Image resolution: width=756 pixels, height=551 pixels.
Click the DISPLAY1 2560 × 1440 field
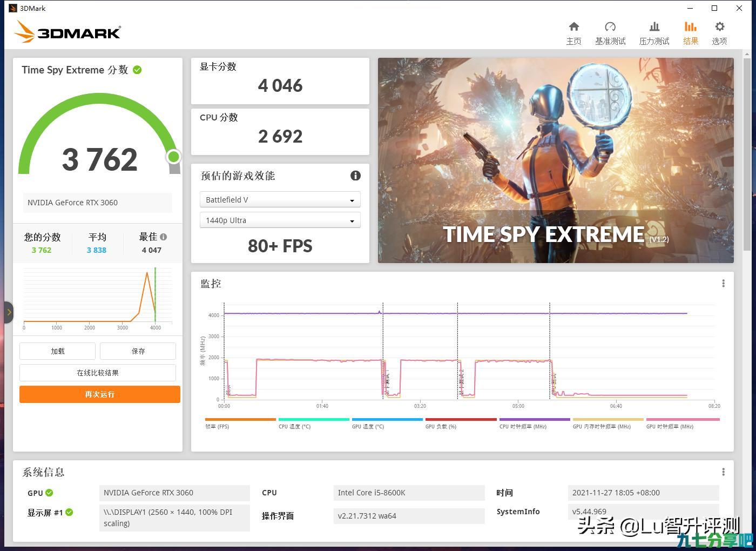pos(174,518)
